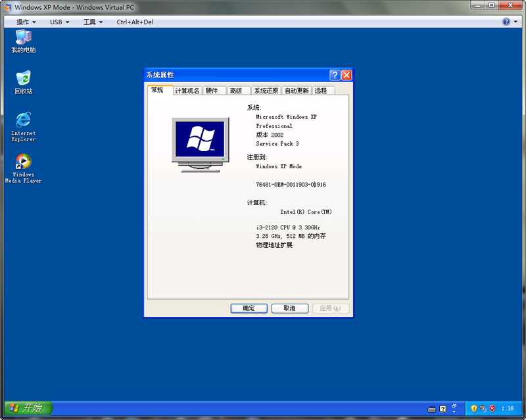This screenshot has width=526, height=420.
Task: Open the 我的电脑 desktop icon
Action: point(23,41)
